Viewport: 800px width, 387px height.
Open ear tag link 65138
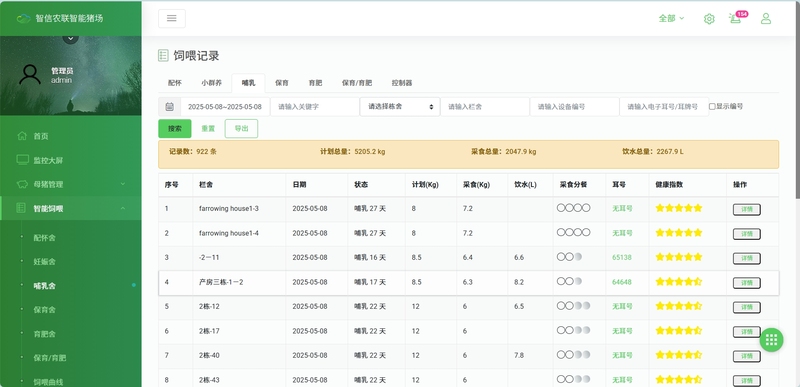pyautogui.click(x=622, y=257)
